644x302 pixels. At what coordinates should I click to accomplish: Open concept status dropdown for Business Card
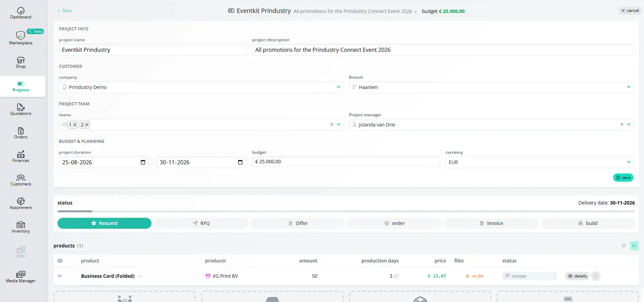click(x=529, y=276)
